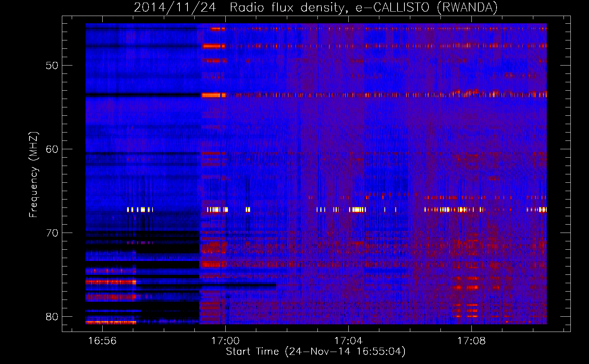The image size is (589, 364).
Task: Click the '16:56' time tick label
Action: pos(102,341)
